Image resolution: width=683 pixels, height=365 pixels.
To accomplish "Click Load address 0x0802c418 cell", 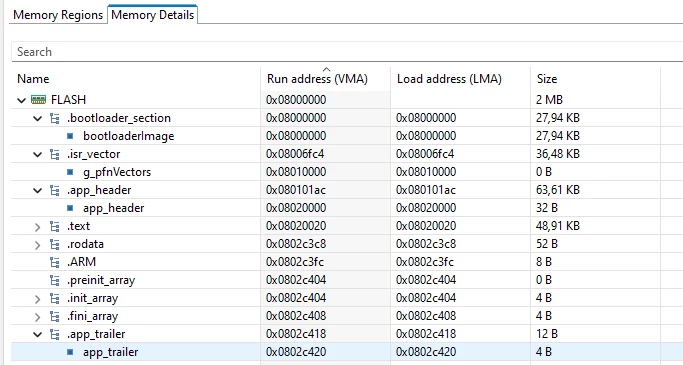I will pos(426,334).
